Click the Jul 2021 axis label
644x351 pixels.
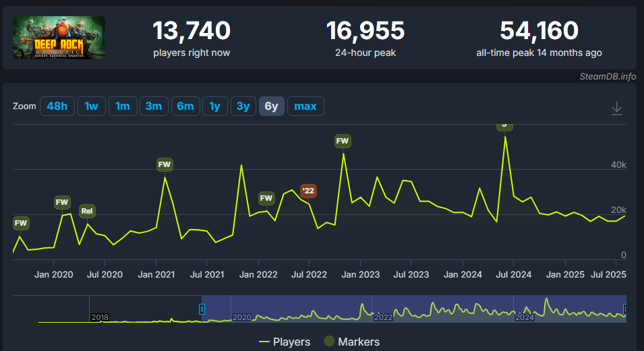(x=207, y=275)
